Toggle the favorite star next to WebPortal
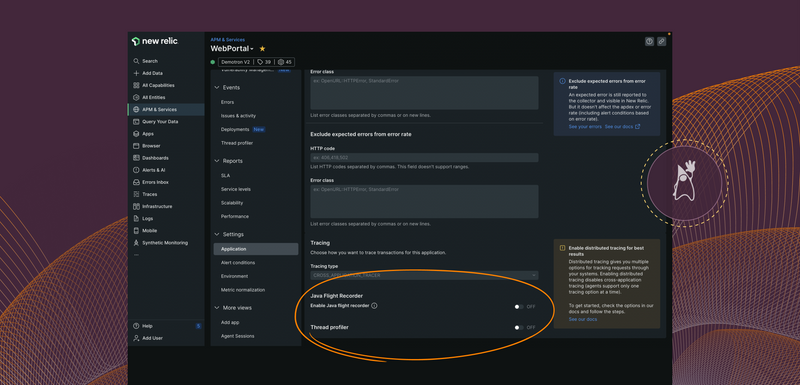The height and width of the screenshot is (385, 800). 262,49
